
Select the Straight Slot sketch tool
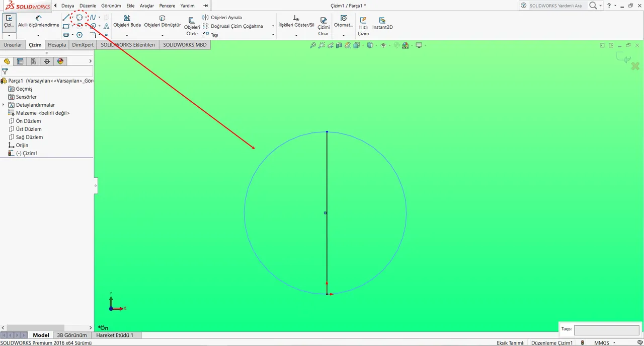point(66,35)
